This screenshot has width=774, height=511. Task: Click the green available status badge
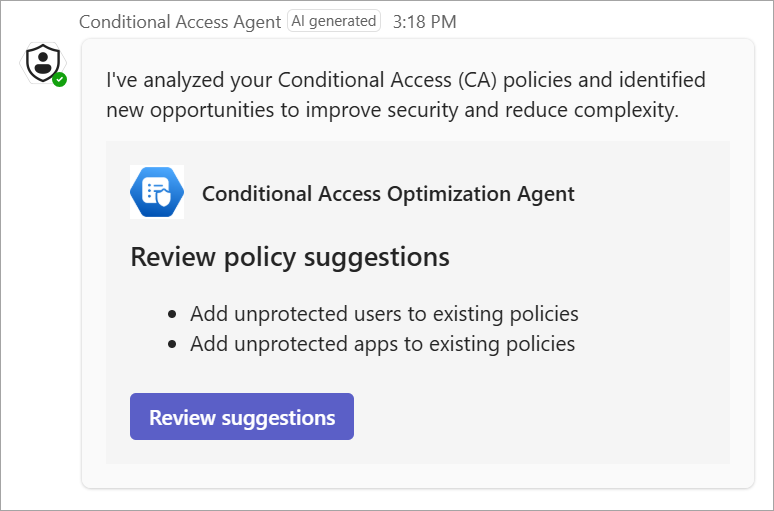click(x=60, y=79)
